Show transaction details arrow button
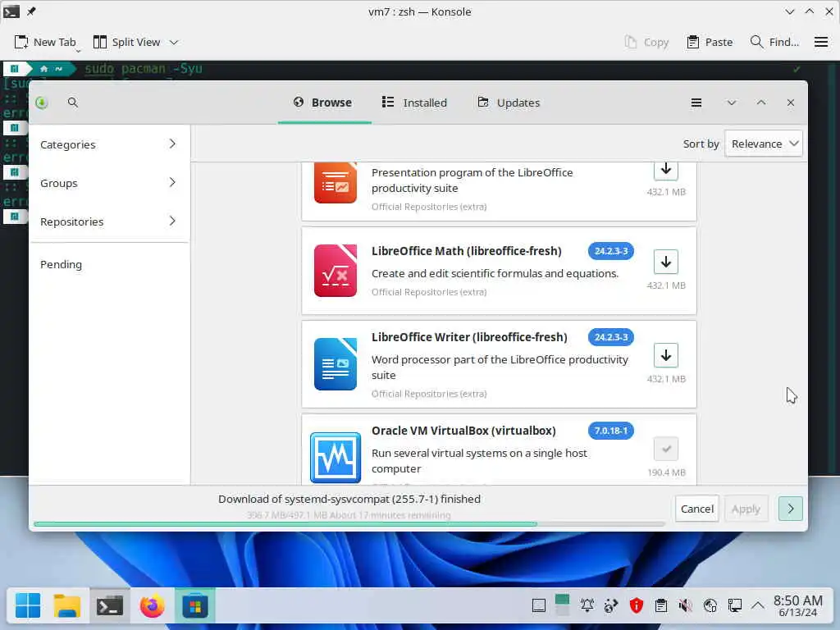 790,509
